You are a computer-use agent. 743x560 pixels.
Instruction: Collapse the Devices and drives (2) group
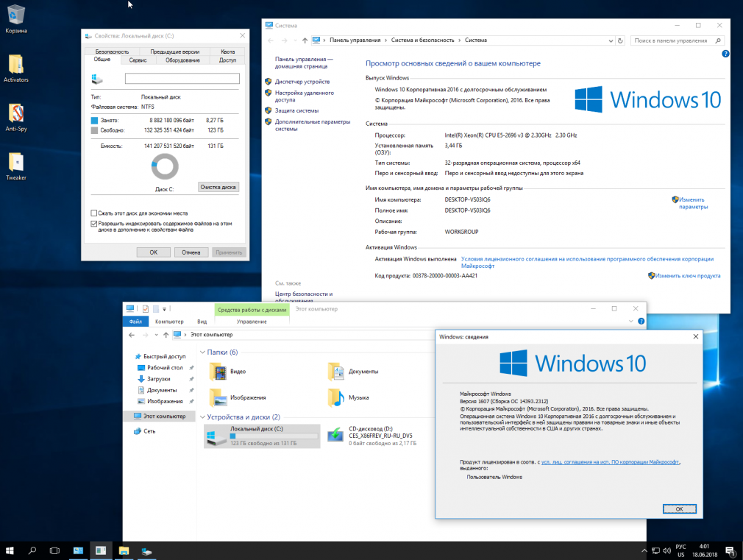coord(202,417)
